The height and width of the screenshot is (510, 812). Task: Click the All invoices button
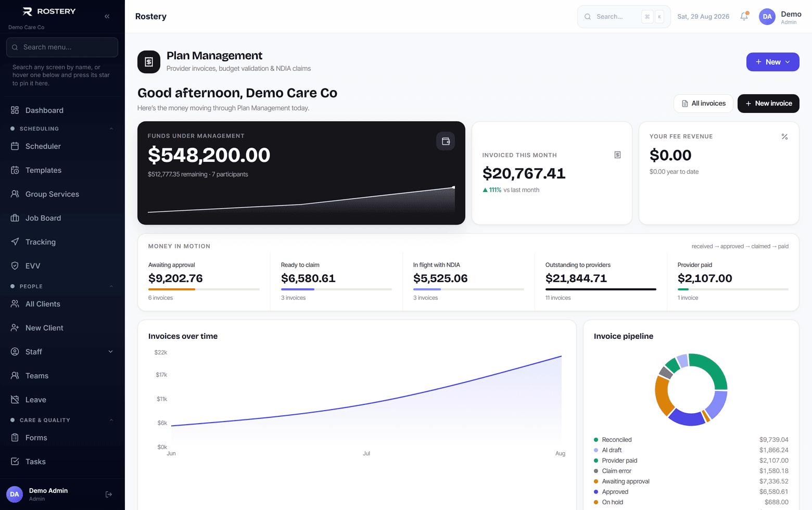[703, 104]
